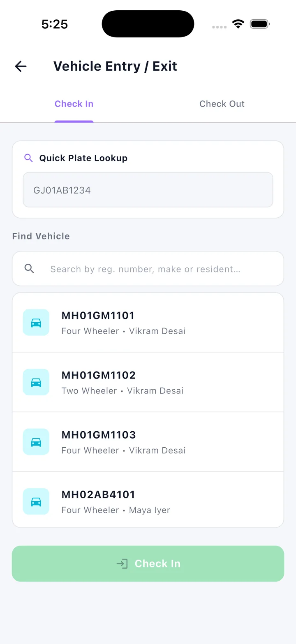Choose the Two Wheeler MH01GM1102 entry
This screenshot has height=644, width=296.
tap(148, 382)
